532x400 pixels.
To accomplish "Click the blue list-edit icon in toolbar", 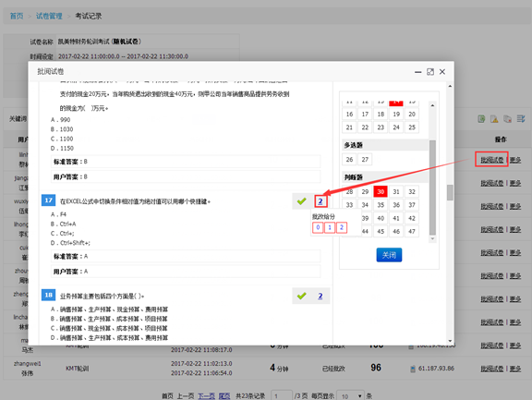I will (x=521, y=119).
